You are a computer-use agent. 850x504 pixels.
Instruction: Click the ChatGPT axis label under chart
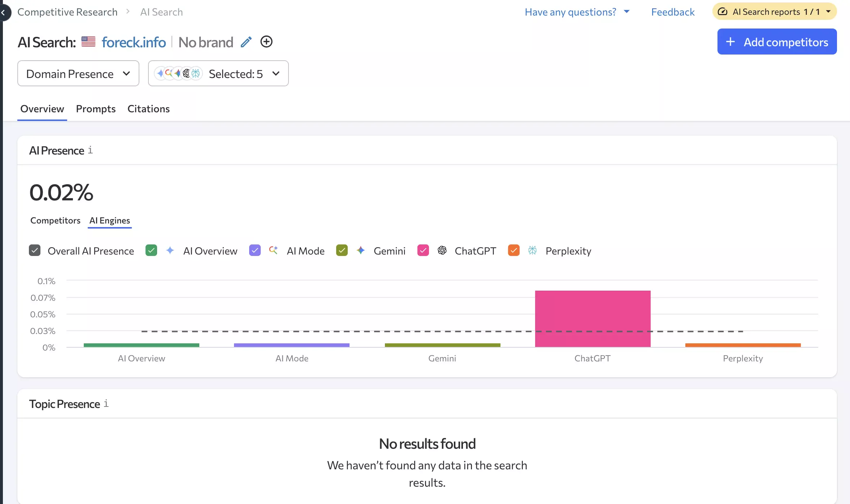tap(593, 359)
